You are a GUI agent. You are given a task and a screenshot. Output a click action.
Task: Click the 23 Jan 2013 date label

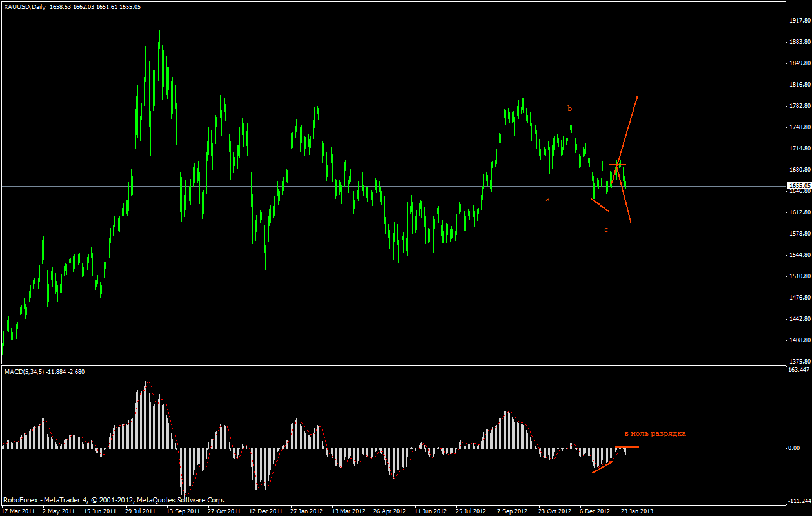click(638, 511)
